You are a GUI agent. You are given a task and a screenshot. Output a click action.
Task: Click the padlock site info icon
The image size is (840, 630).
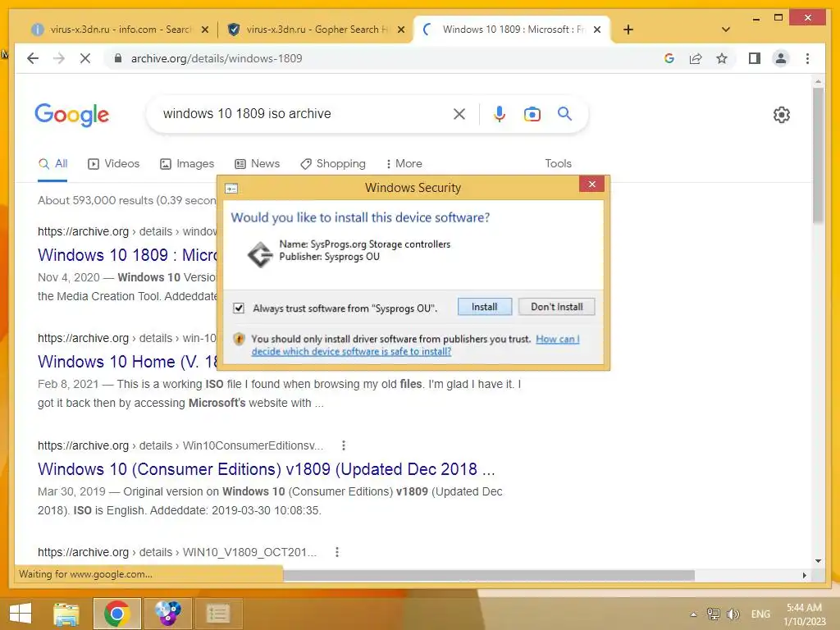tap(118, 58)
